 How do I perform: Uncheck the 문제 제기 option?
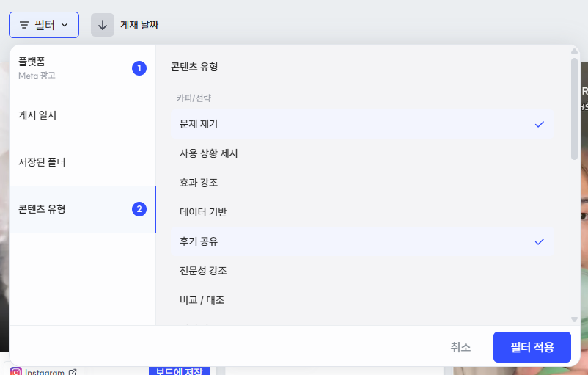[362, 124]
